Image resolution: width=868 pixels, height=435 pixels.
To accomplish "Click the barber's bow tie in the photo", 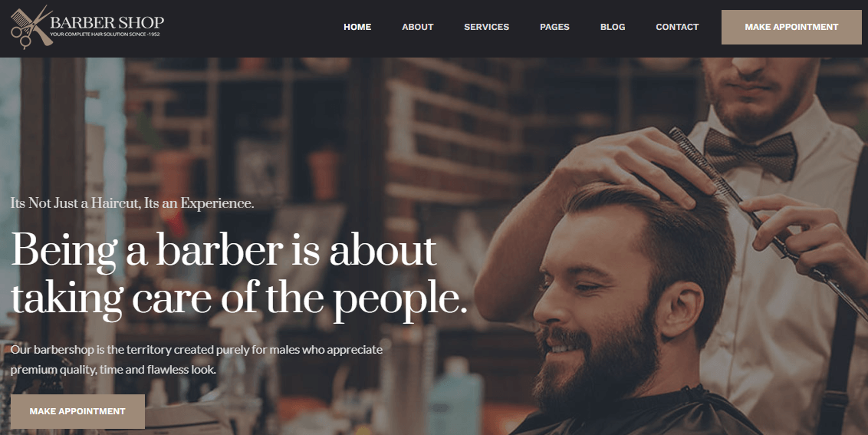I will tap(750, 153).
